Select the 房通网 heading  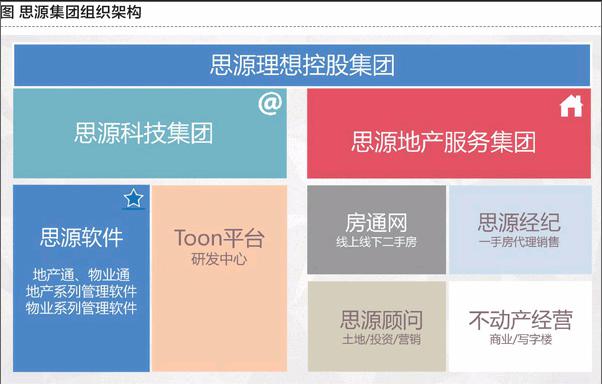(x=376, y=223)
